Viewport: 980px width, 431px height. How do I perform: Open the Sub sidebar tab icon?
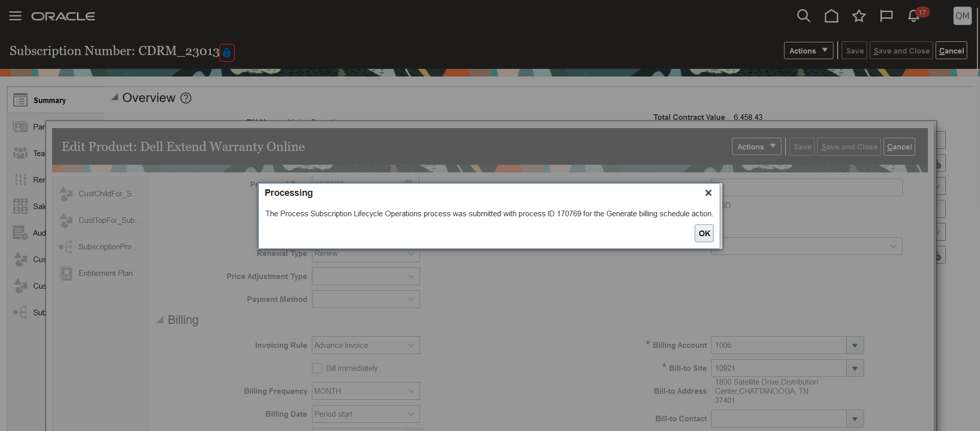(20, 312)
